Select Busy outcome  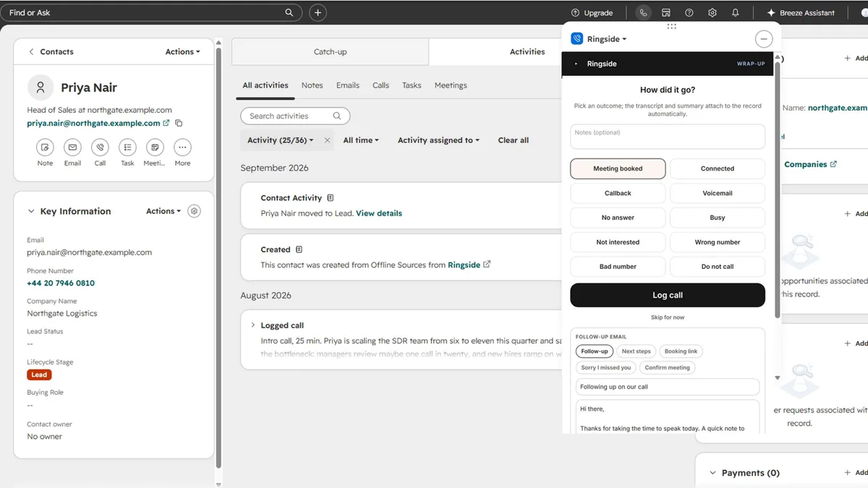[718, 218]
